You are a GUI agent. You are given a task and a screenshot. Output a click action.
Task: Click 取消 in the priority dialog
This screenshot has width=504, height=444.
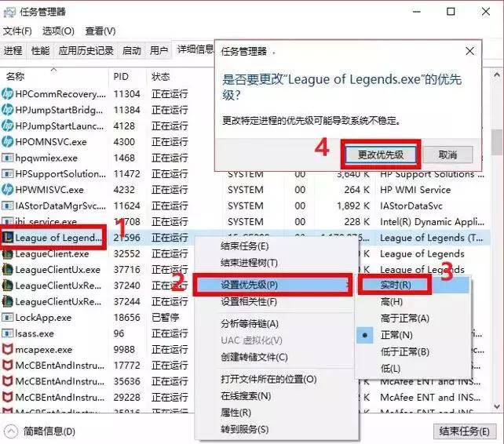(x=447, y=155)
